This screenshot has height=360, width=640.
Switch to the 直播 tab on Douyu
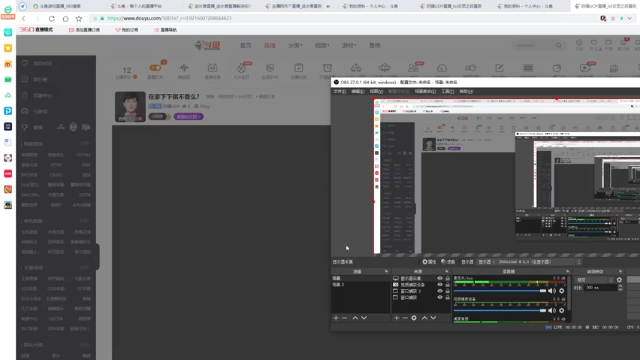point(270,45)
